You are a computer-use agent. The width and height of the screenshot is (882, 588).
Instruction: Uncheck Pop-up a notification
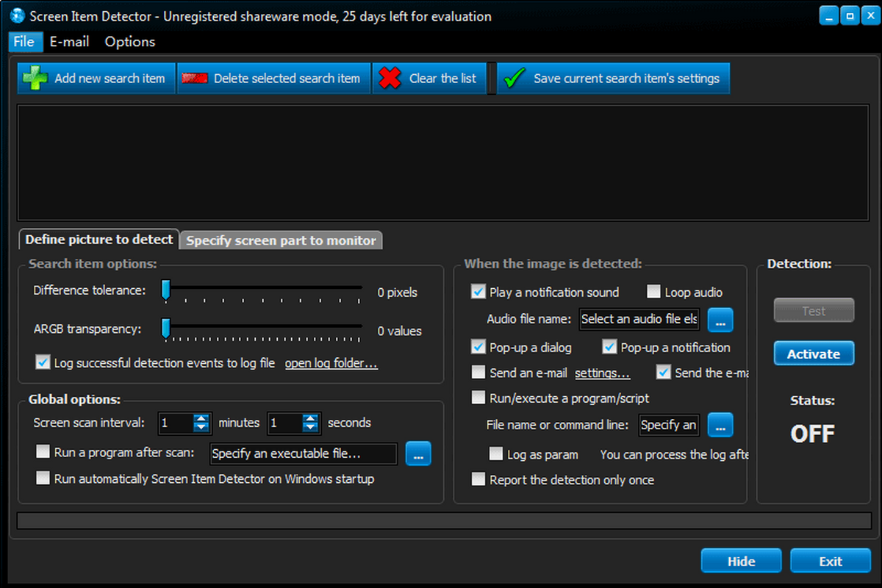[609, 347]
